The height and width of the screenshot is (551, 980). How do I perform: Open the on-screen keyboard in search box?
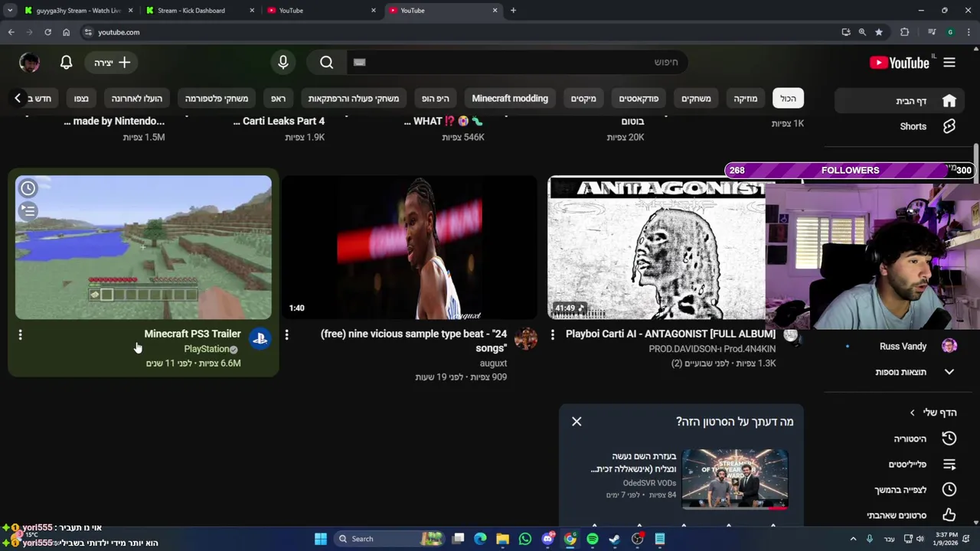click(359, 63)
